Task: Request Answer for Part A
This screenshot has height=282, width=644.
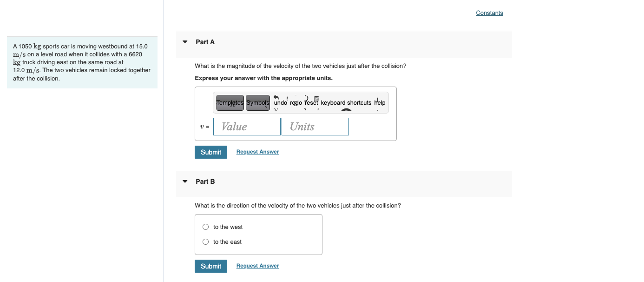Action: (x=257, y=152)
